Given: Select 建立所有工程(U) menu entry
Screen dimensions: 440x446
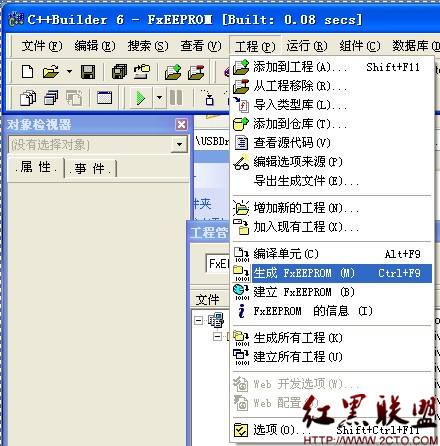Looking at the screenshot, I should [x=332, y=357].
